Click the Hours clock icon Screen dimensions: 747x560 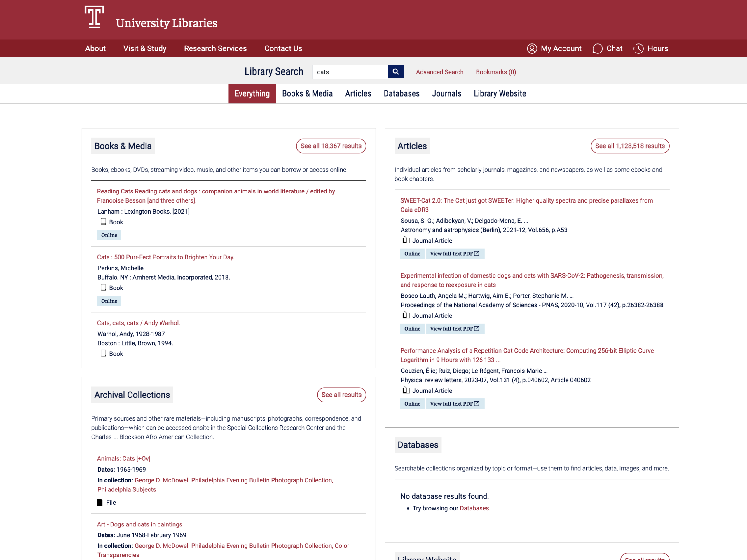[x=638, y=49]
